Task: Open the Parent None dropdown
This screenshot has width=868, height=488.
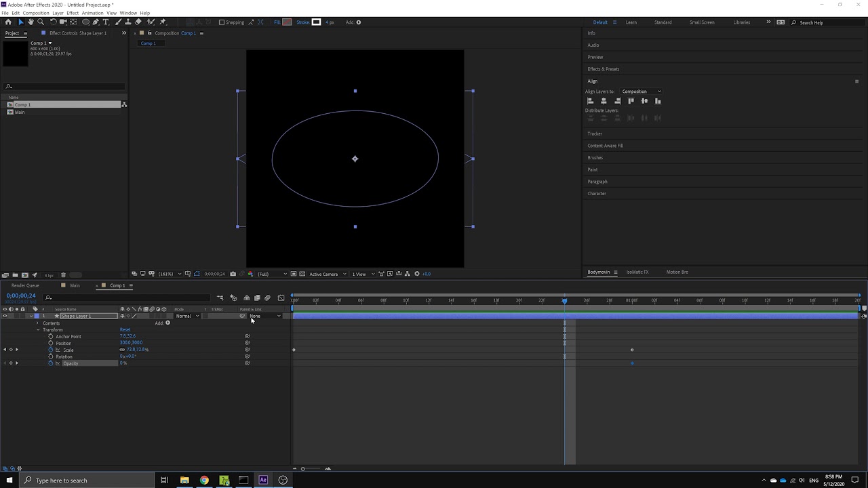Action: tap(264, 316)
